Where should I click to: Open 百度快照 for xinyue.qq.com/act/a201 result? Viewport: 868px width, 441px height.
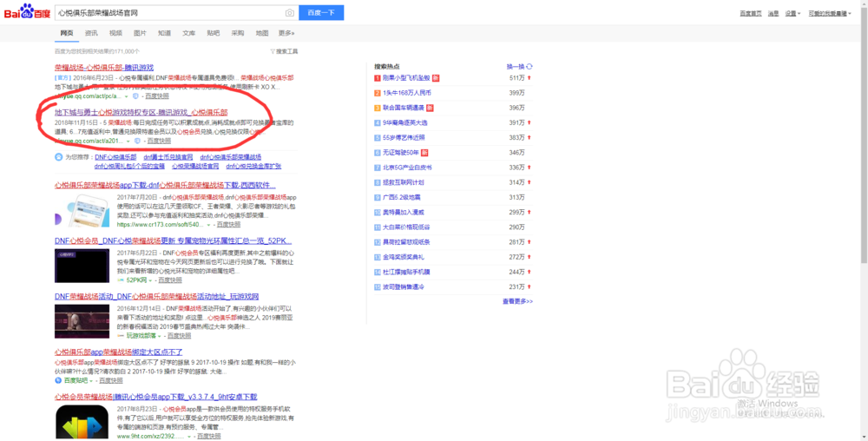click(159, 142)
